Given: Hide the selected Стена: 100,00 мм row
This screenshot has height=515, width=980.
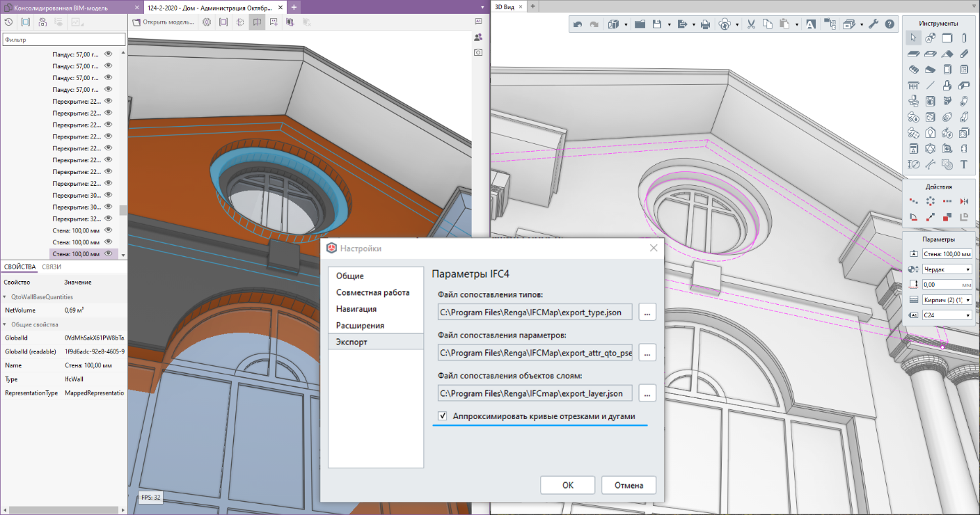Looking at the screenshot, I should point(108,253).
